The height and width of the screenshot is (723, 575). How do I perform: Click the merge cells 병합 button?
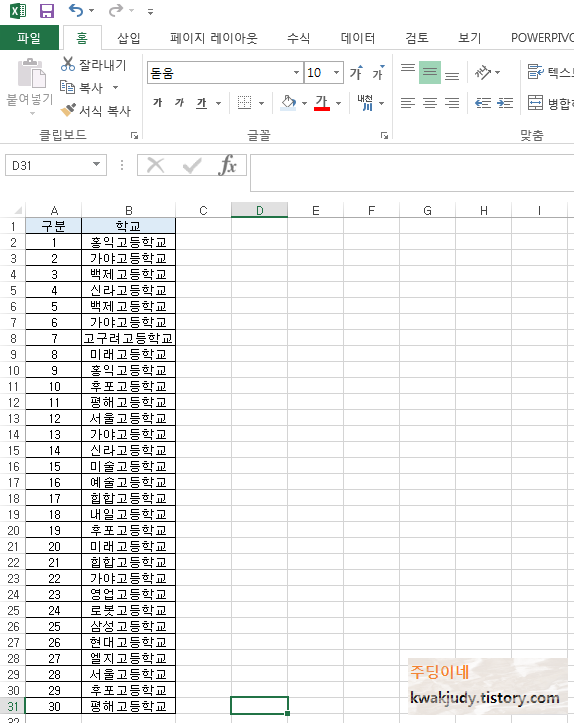pyautogui.click(x=551, y=103)
